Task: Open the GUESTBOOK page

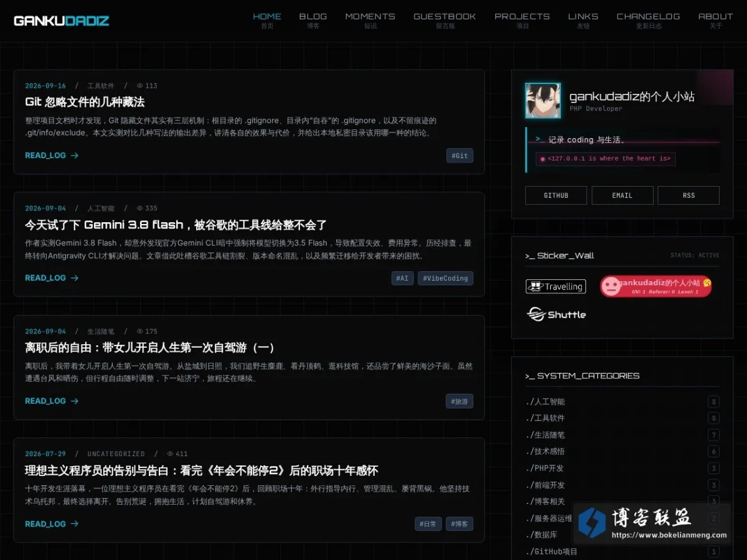Action: pyautogui.click(x=445, y=21)
